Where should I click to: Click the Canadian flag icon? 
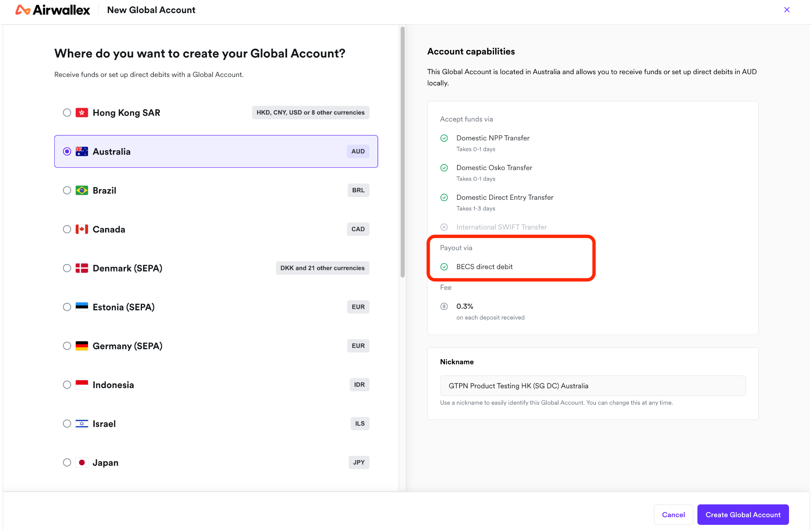82,229
